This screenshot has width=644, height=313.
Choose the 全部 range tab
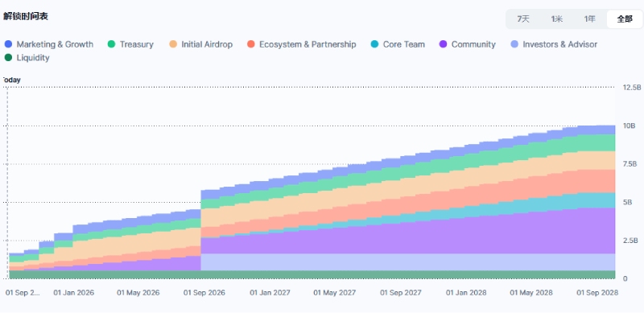(625, 19)
